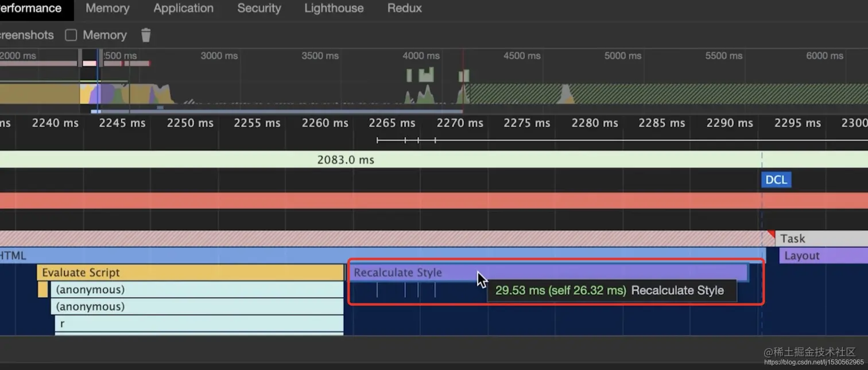
Task: Select the Evaluate Script flame bar
Action: (x=190, y=272)
